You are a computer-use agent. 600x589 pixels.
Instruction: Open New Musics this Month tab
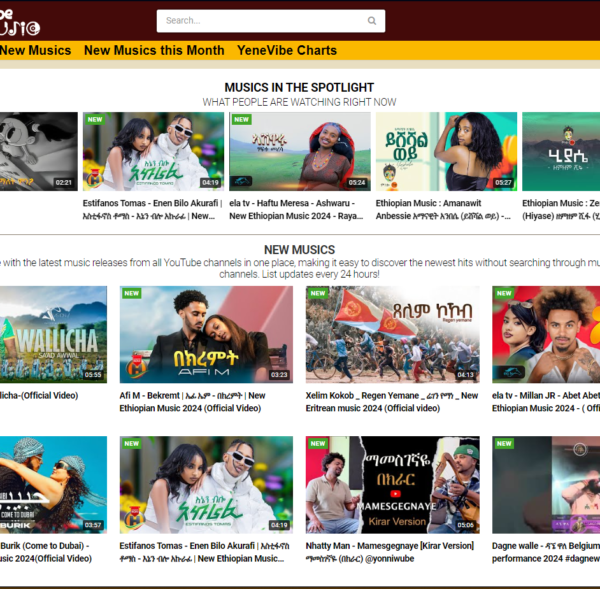[154, 50]
